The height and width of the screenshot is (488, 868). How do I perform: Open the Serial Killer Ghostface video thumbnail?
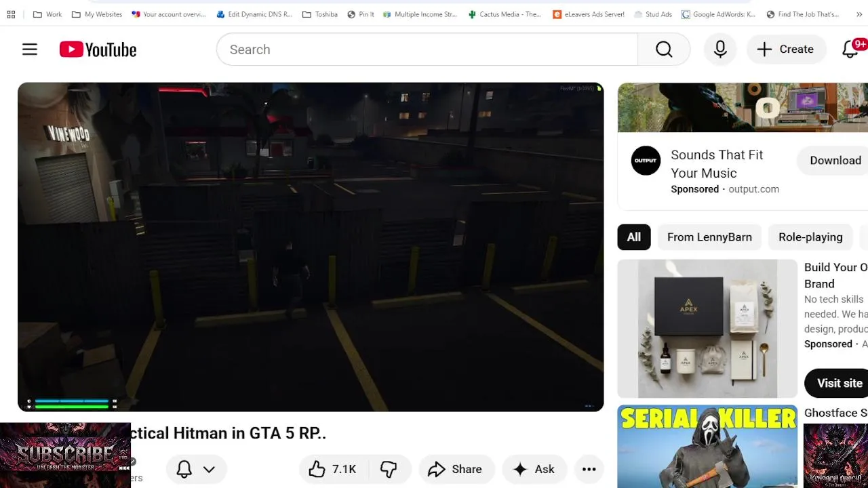coord(707,446)
